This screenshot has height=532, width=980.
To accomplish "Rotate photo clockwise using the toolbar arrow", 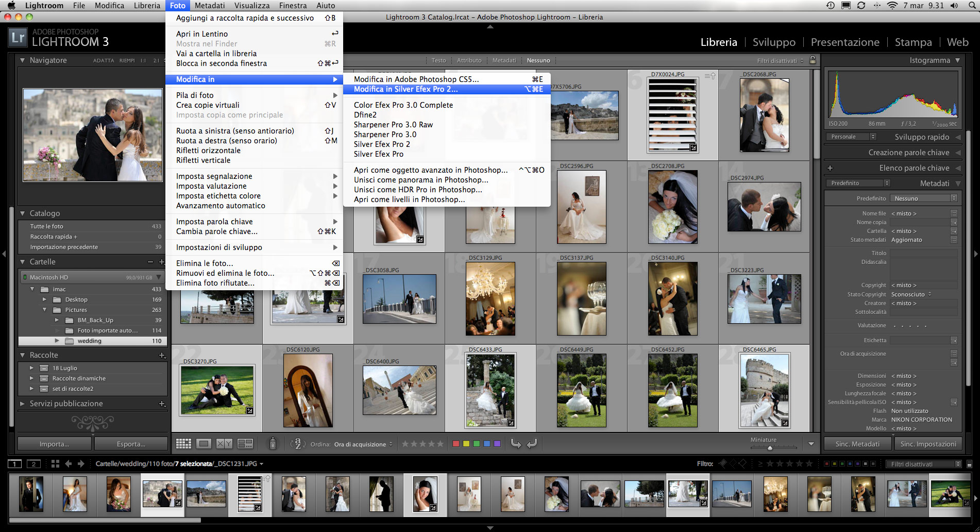I will (x=532, y=443).
